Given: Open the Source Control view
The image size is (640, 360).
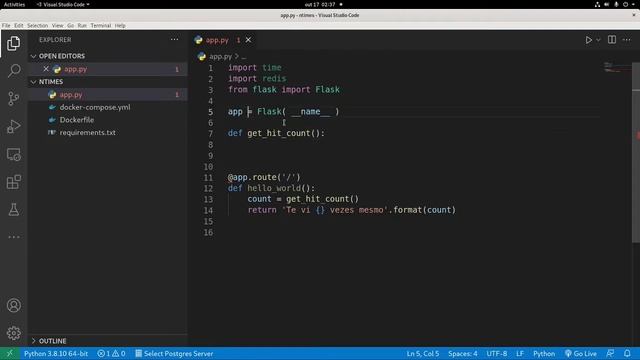Looking at the screenshot, I should pyautogui.click(x=13, y=98).
